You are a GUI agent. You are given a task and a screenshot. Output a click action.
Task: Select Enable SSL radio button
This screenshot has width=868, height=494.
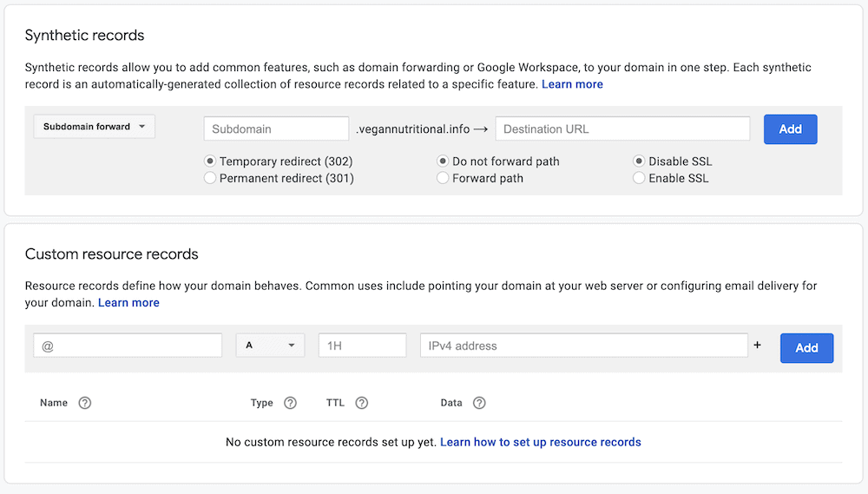(x=639, y=178)
